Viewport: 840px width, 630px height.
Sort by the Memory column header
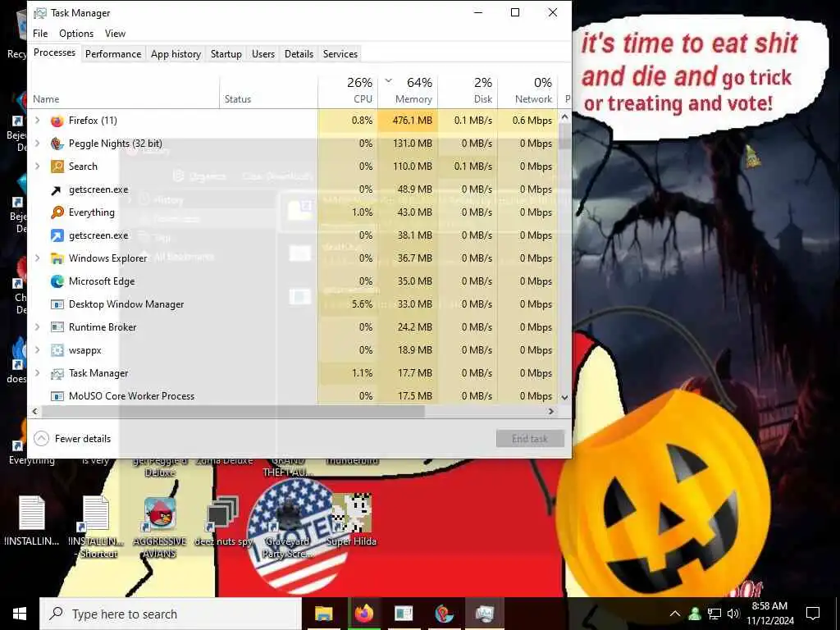point(408,91)
